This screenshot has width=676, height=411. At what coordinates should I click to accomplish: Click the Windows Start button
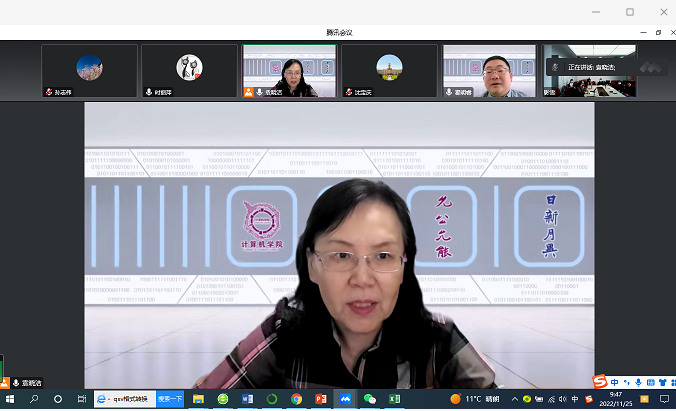[10, 399]
